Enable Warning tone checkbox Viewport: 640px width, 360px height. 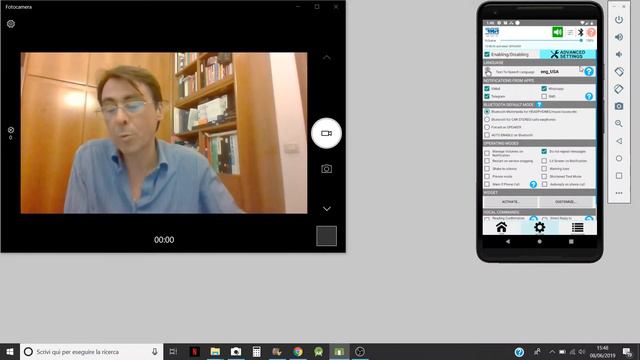[544, 169]
